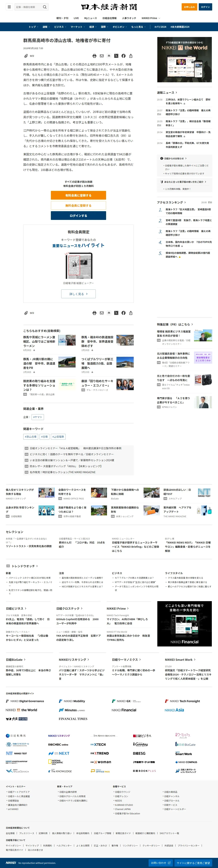Open the 日経会社情報 header tab
This screenshot has height=868, width=218.
[109, 18]
